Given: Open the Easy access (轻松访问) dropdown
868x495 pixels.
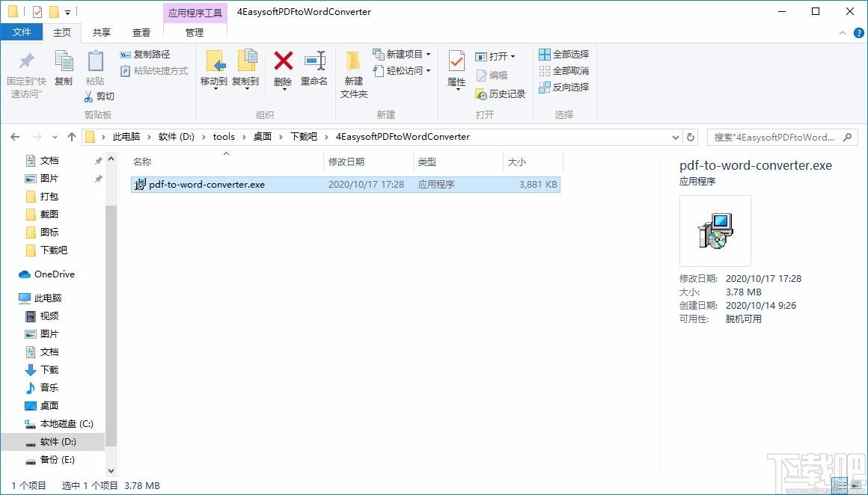Looking at the screenshot, I should pyautogui.click(x=402, y=71).
